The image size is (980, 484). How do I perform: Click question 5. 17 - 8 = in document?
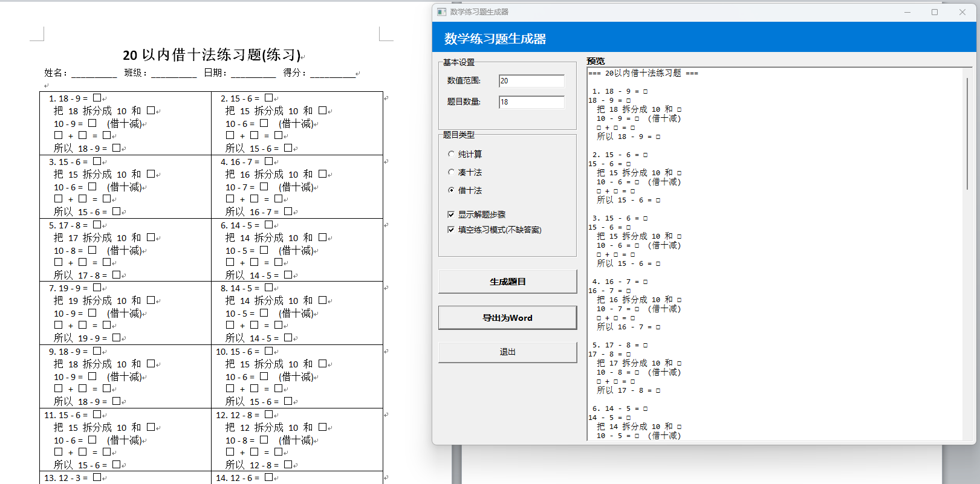coord(75,225)
